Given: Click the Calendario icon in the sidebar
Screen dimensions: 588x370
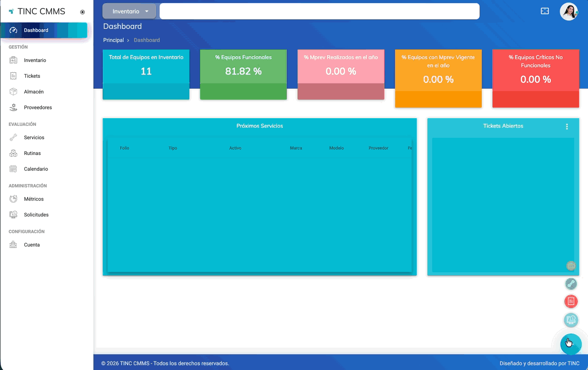Looking at the screenshot, I should point(13,169).
